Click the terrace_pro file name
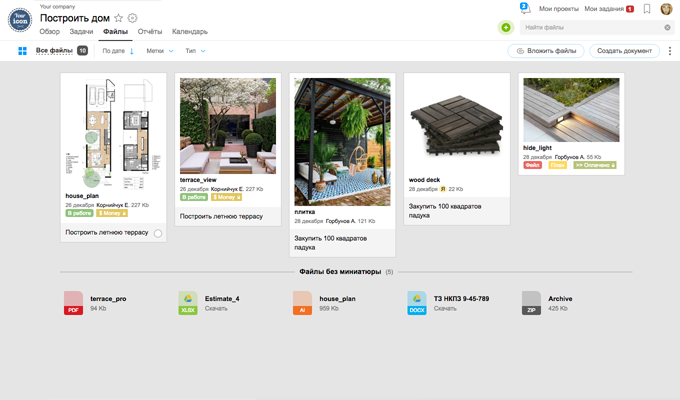Viewport: 680px width, 400px height. (108, 298)
